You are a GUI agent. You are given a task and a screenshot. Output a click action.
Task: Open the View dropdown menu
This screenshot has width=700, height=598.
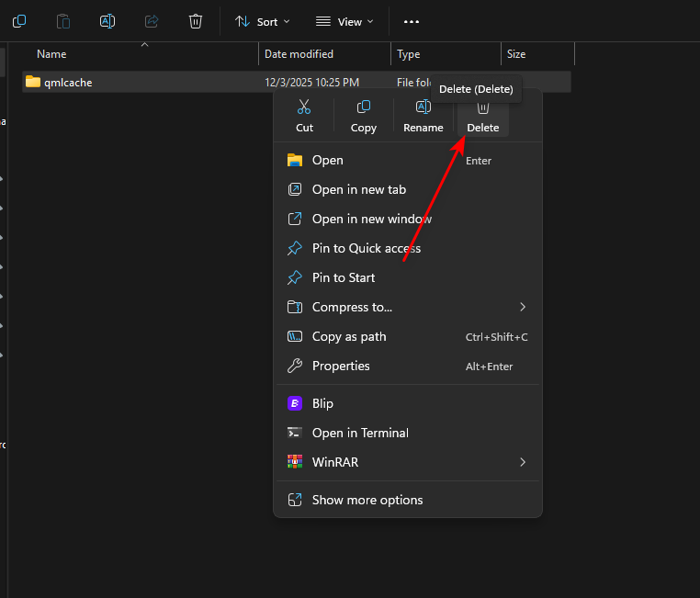[x=344, y=21]
